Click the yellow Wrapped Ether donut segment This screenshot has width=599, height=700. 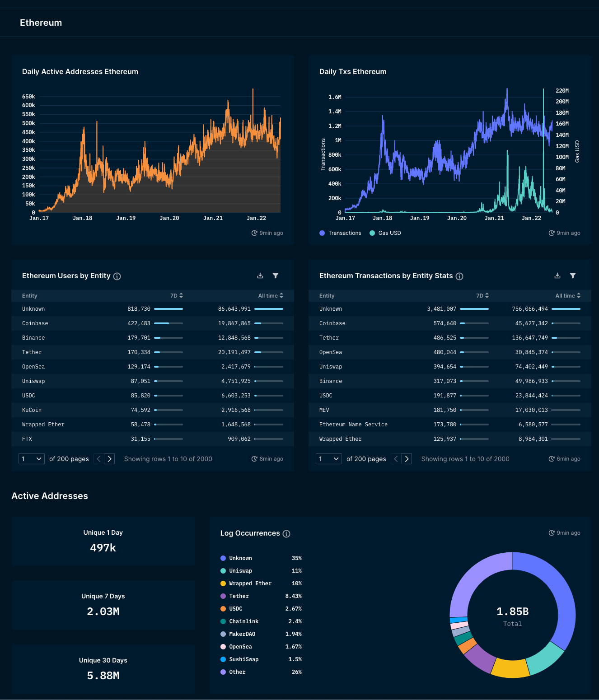510,668
